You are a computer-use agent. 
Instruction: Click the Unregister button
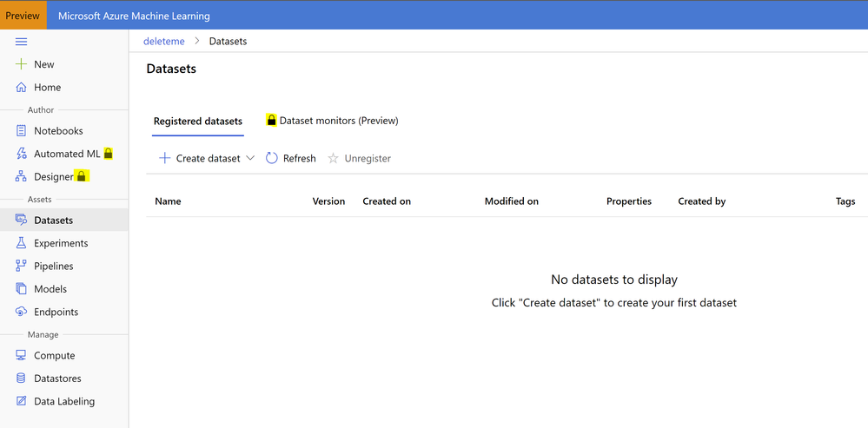click(x=360, y=159)
